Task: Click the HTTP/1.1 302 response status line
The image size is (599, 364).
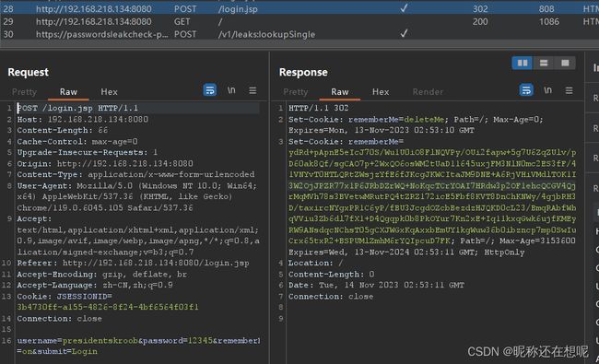Action: coord(318,108)
